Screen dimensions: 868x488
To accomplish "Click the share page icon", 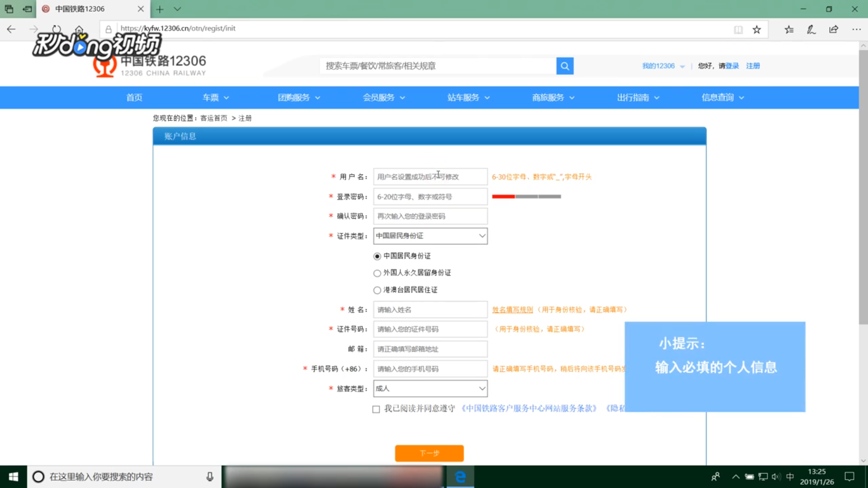I will pyautogui.click(x=834, y=30).
